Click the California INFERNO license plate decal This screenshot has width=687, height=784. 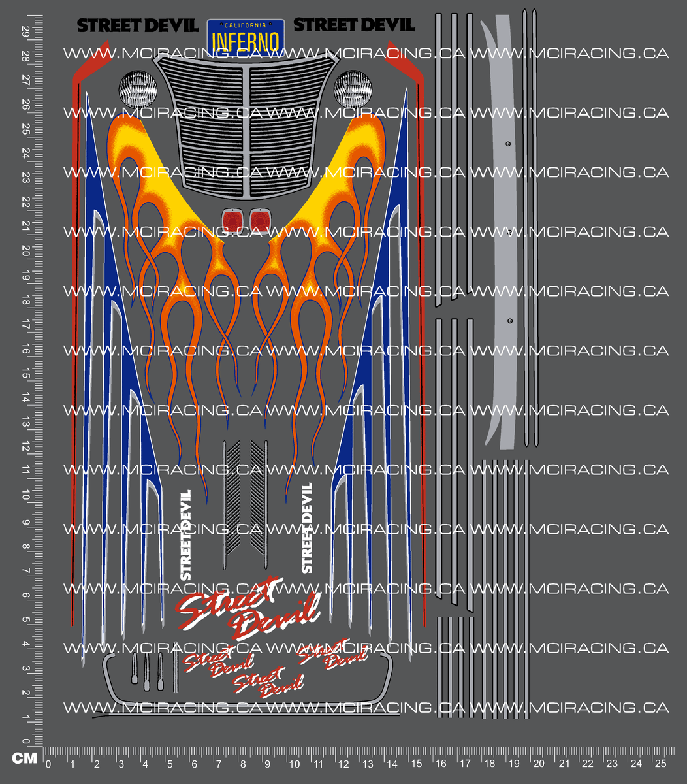[x=246, y=36]
